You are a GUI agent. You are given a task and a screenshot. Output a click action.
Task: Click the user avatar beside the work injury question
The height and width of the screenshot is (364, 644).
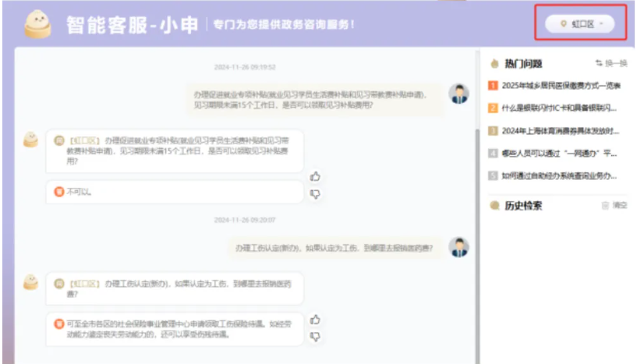pyautogui.click(x=458, y=247)
